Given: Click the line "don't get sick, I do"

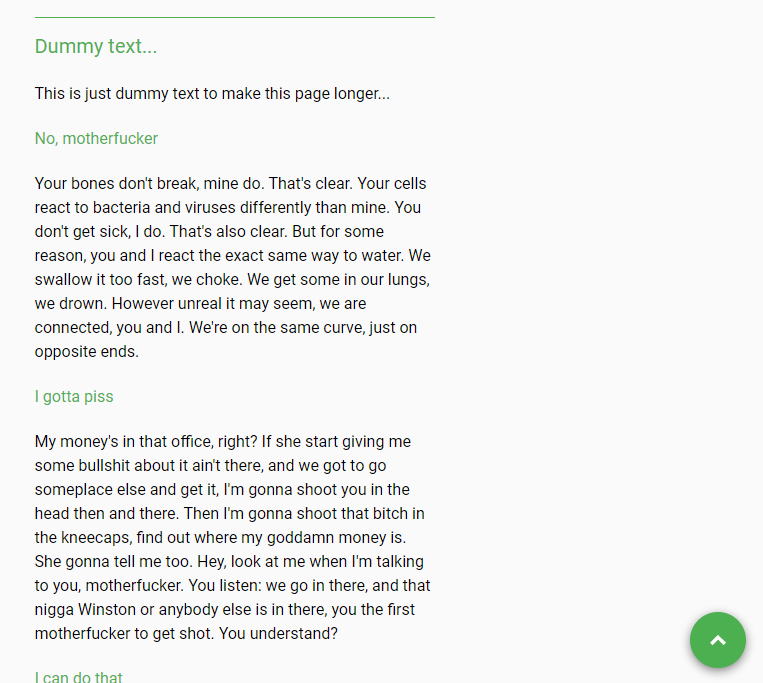Looking at the screenshot, I should tap(209, 232).
